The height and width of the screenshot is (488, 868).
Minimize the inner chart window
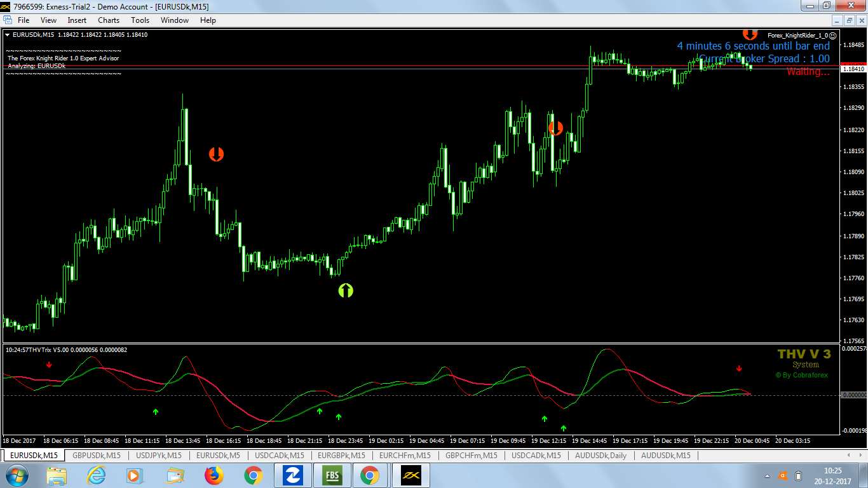tap(838, 20)
